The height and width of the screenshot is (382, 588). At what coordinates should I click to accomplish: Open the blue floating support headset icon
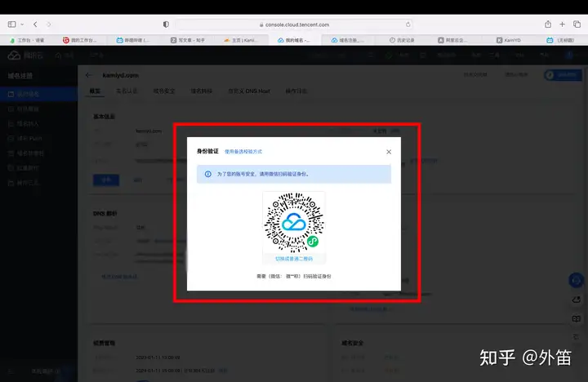576,281
